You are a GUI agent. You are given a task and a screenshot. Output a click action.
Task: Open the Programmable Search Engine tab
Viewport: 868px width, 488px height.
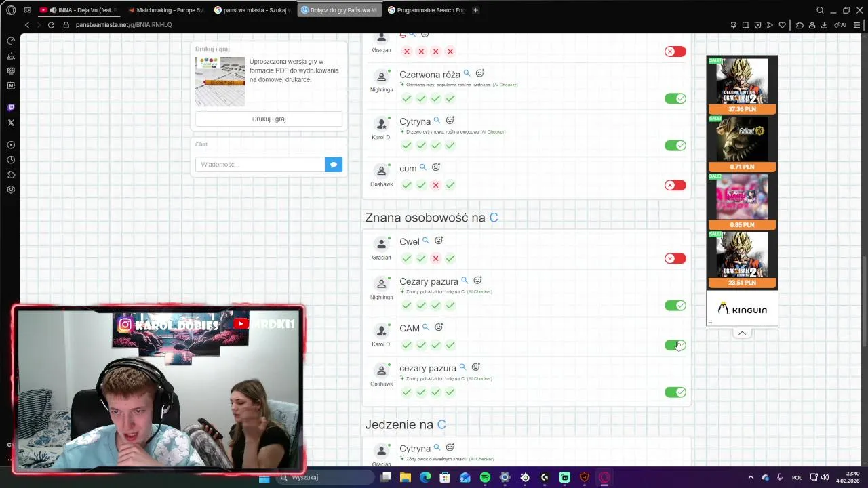click(426, 10)
